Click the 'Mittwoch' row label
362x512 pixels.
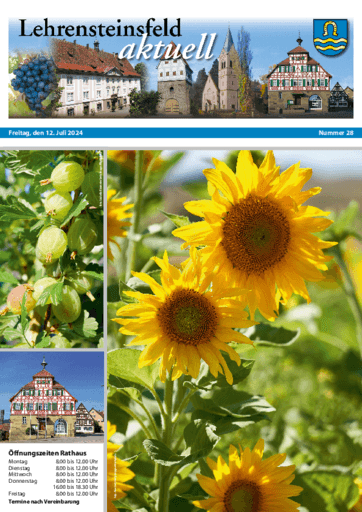tap(20, 474)
